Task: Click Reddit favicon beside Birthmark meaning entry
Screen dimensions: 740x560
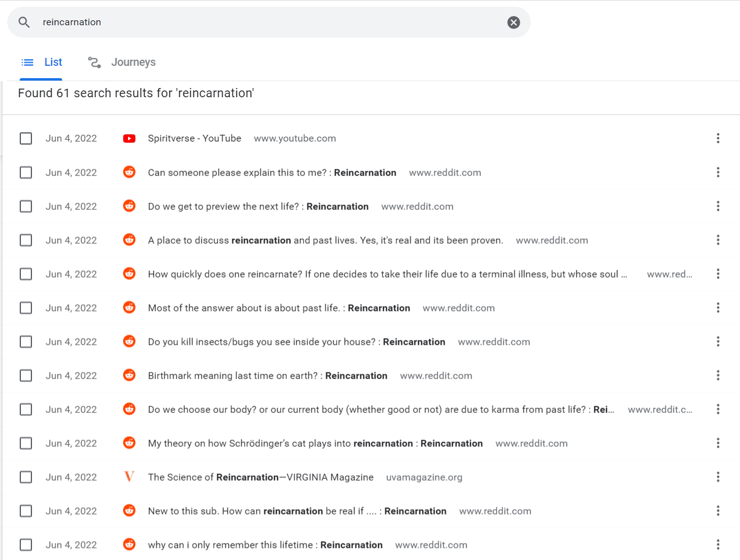Action: (x=129, y=375)
